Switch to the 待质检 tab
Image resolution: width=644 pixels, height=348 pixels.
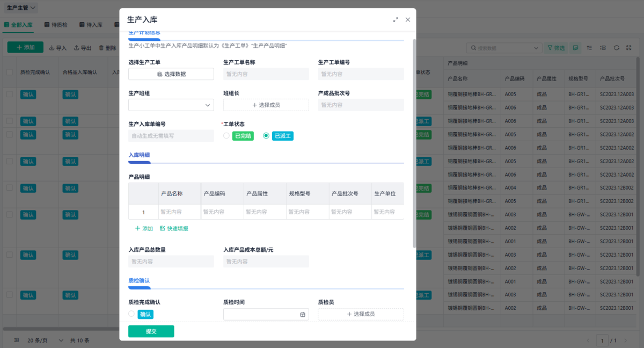[56, 25]
